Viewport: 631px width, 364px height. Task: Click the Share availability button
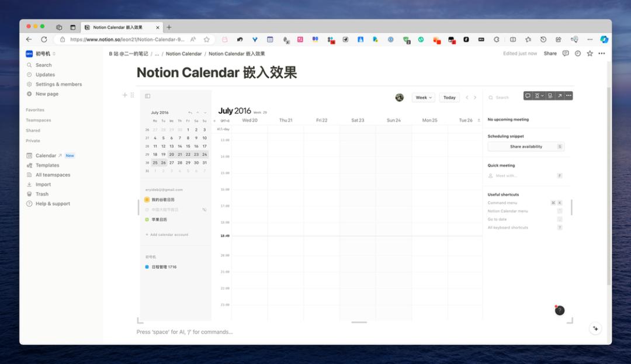[x=526, y=147]
